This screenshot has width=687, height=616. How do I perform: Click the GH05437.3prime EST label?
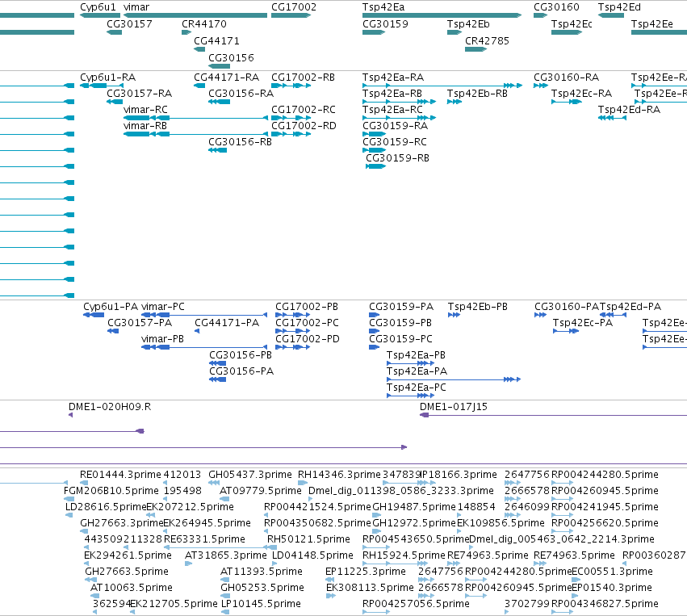(250, 475)
